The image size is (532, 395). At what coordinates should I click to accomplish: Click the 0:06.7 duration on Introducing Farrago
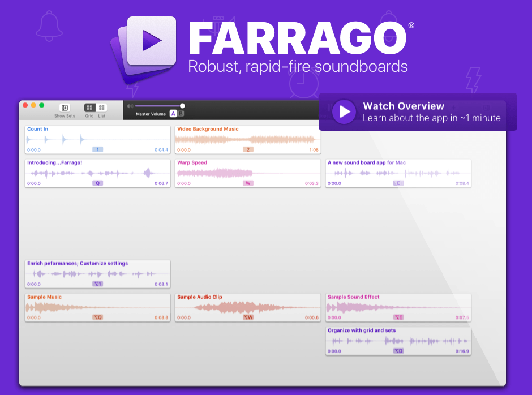(x=161, y=183)
